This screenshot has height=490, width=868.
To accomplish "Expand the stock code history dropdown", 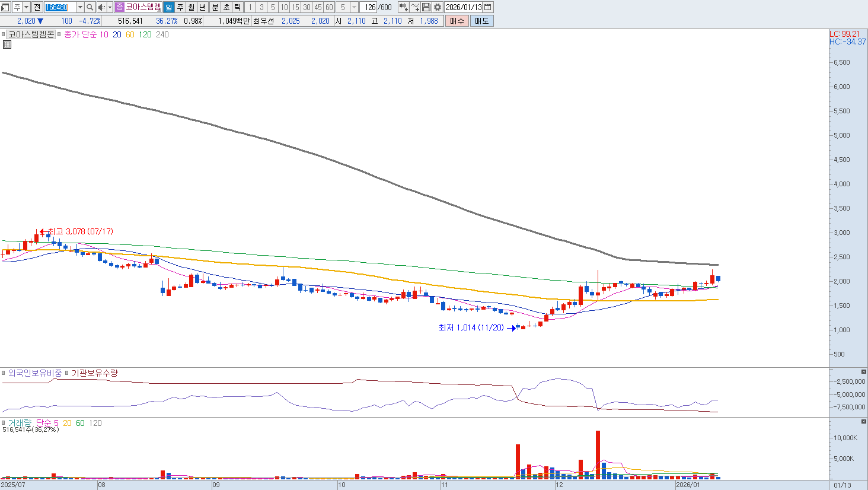I will (x=80, y=7).
